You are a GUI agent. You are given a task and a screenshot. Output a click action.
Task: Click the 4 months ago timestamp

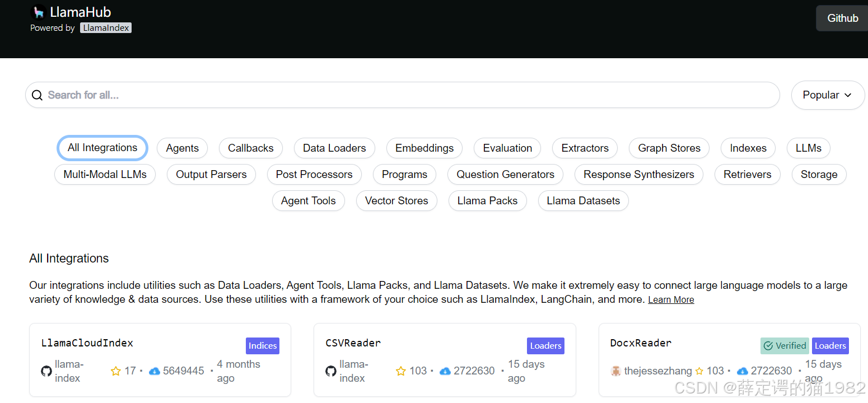tap(239, 371)
